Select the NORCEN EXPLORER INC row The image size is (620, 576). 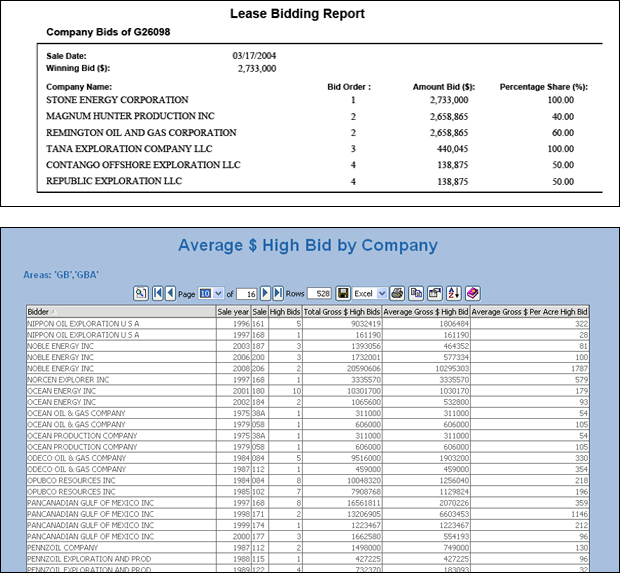tap(308, 380)
